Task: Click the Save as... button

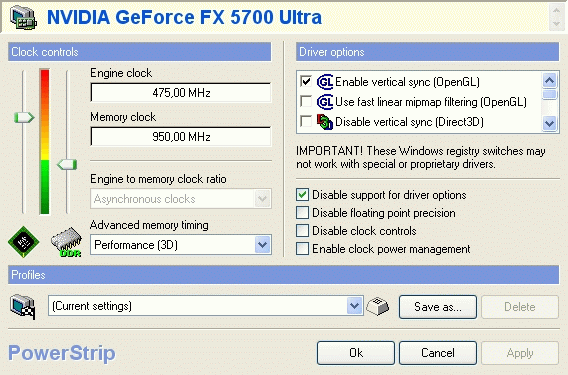Action: coord(438,307)
